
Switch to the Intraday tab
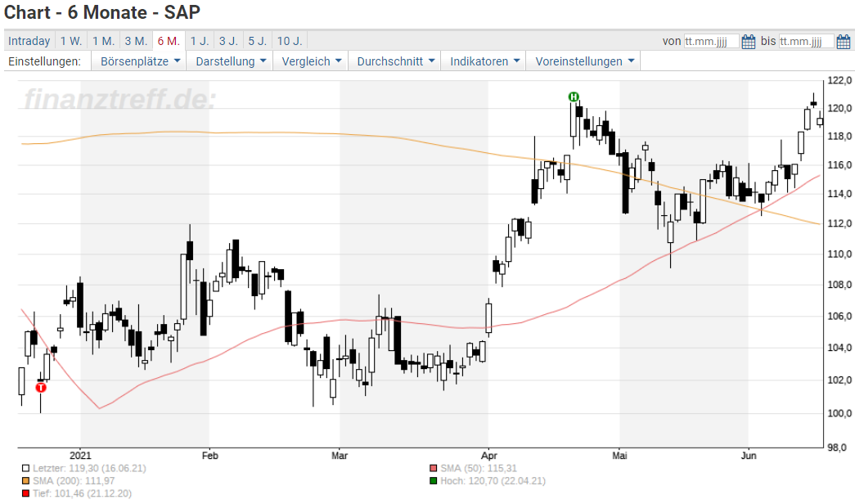29,41
